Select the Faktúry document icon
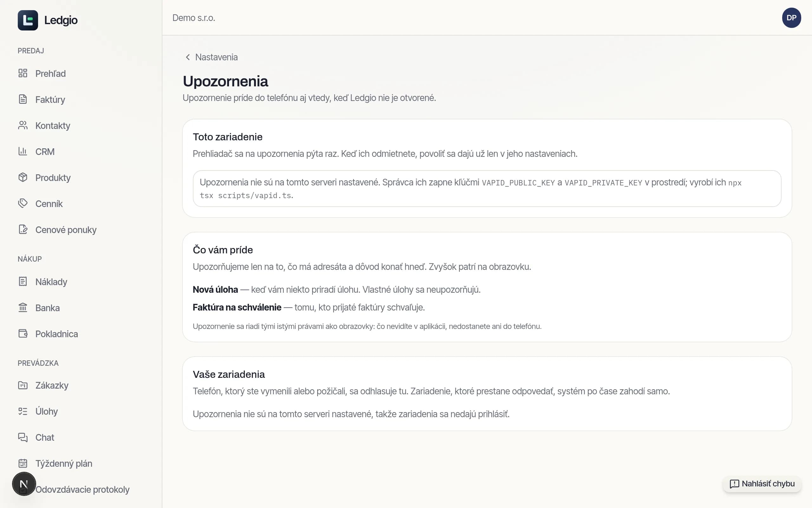This screenshot has width=812, height=508. pyautogui.click(x=23, y=99)
